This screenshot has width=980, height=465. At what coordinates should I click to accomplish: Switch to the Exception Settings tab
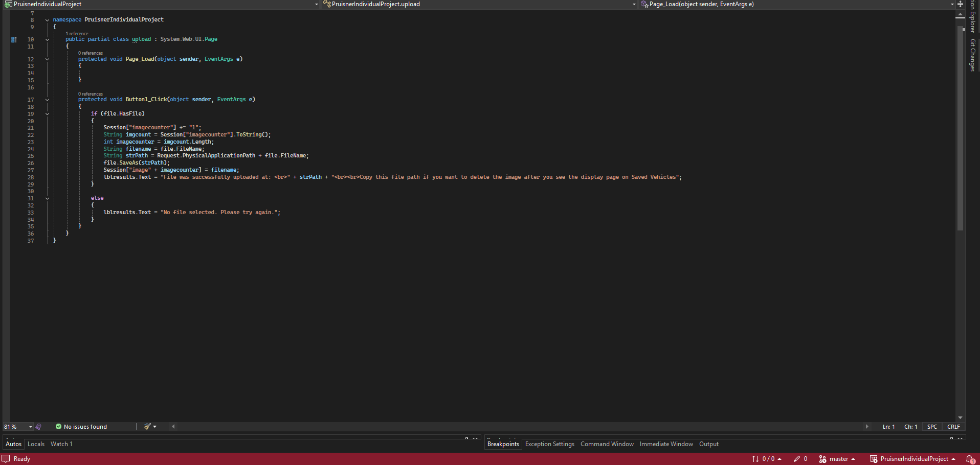(550, 444)
